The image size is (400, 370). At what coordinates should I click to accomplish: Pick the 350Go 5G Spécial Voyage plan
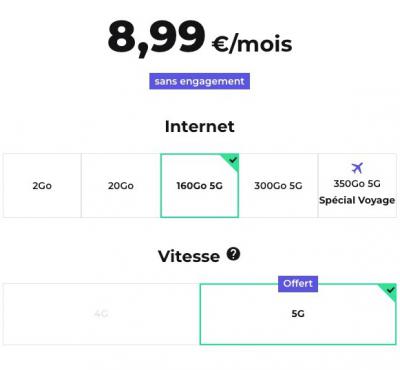(357, 186)
